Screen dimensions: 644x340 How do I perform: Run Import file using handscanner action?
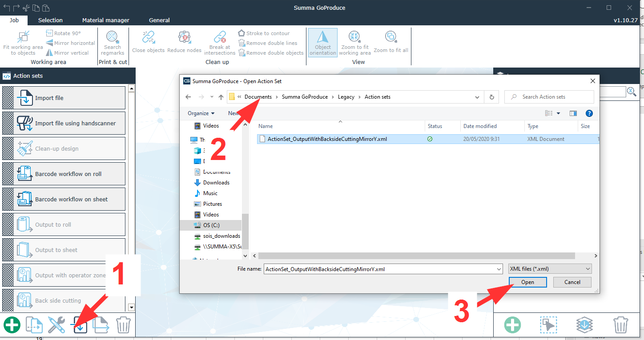[64, 123]
